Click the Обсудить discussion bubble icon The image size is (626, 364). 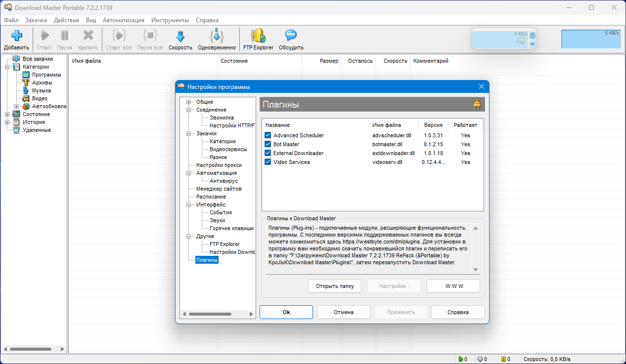291,36
